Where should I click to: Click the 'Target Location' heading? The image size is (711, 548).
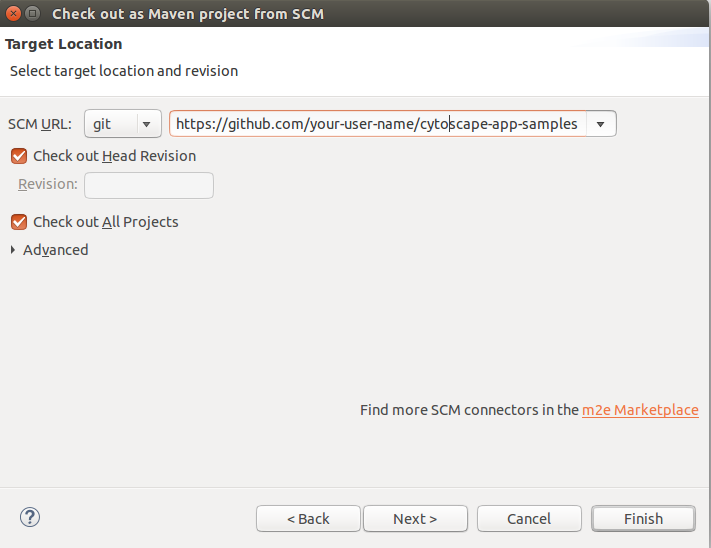(x=64, y=44)
